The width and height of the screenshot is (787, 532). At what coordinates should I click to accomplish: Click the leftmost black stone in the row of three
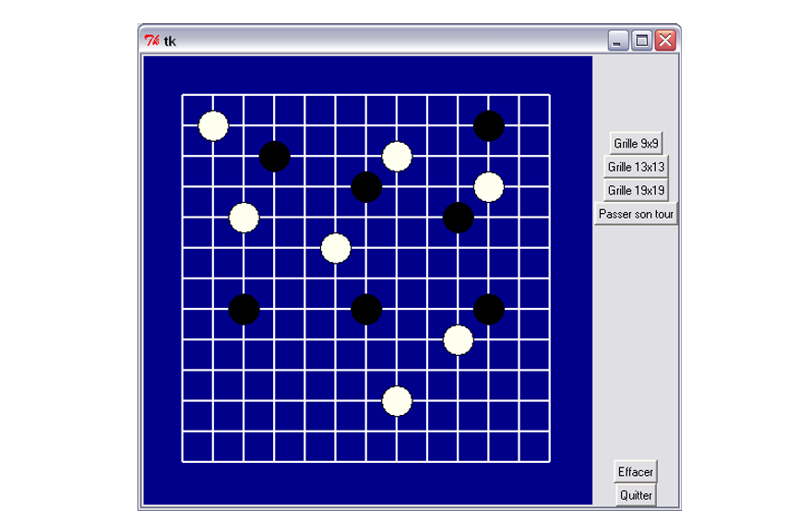point(244,309)
